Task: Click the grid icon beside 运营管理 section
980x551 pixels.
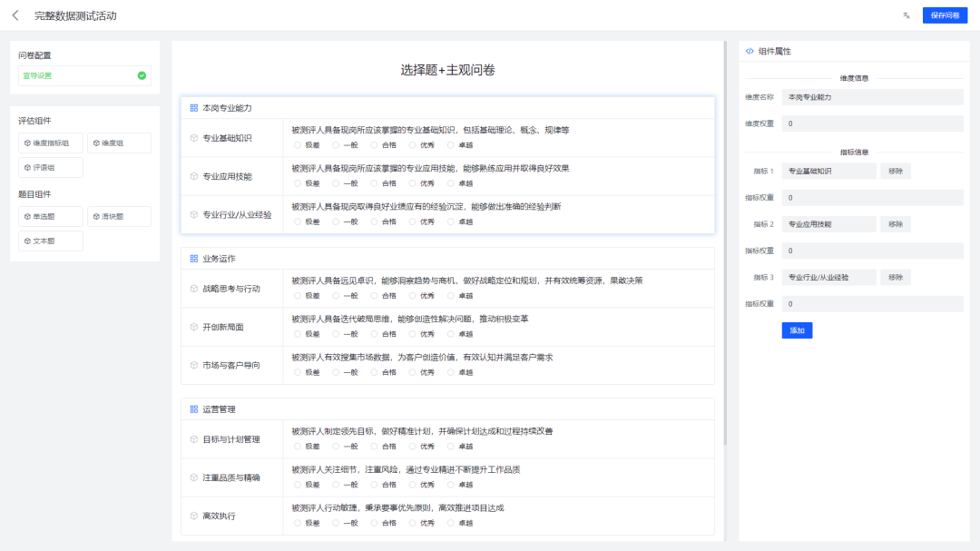Action: coord(191,408)
